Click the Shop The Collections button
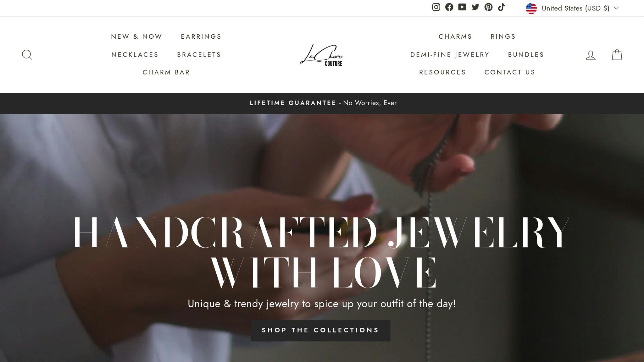The image size is (644, 362). (x=321, y=330)
